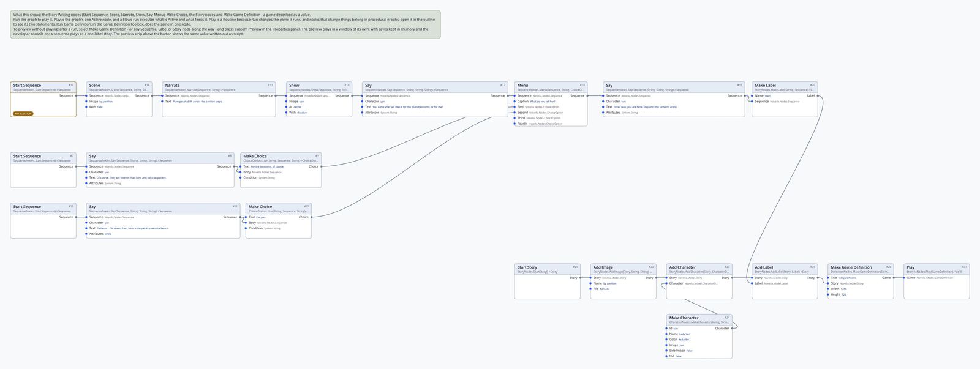Toggle Make Character's Nvl False value
The height and width of the screenshot is (369, 980).
[x=679, y=356]
